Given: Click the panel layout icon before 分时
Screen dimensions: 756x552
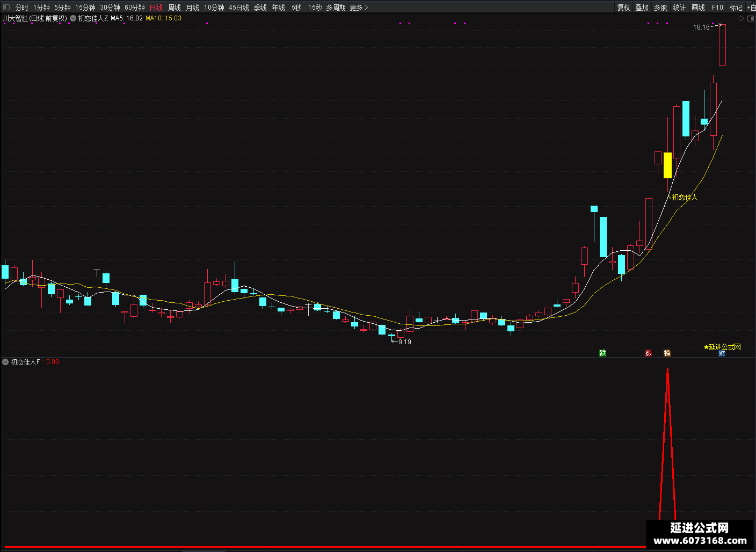Looking at the screenshot, I should (x=6, y=7).
